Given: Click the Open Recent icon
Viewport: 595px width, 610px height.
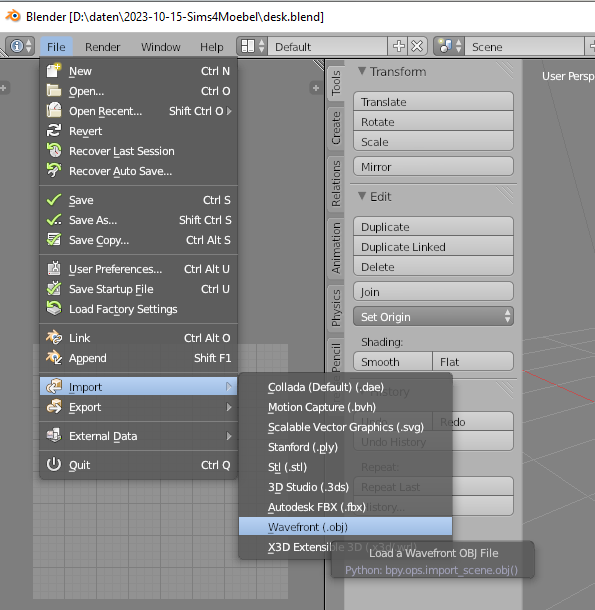Looking at the screenshot, I should 54,110.
